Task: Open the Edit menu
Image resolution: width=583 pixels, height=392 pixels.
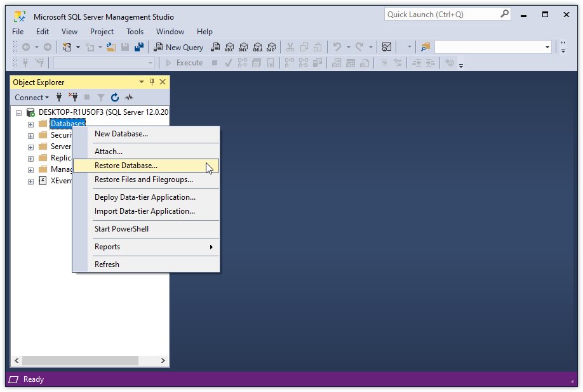Action: 43,32
